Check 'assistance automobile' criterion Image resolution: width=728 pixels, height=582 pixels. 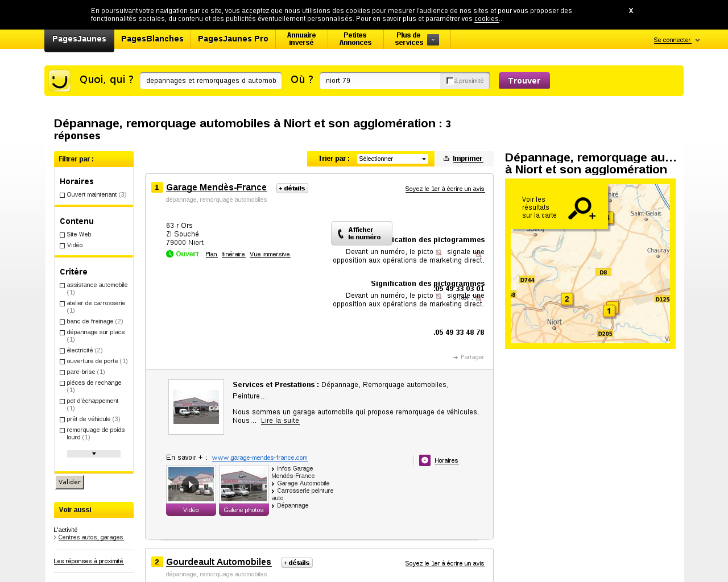pyautogui.click(x=63, y=285)
